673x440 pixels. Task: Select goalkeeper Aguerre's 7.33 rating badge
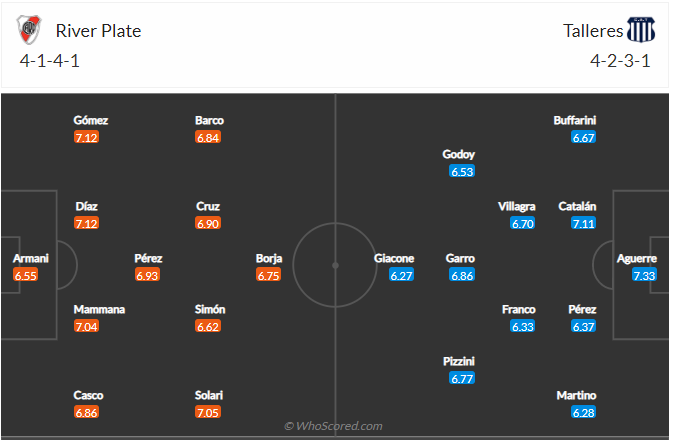pos(645,275)
